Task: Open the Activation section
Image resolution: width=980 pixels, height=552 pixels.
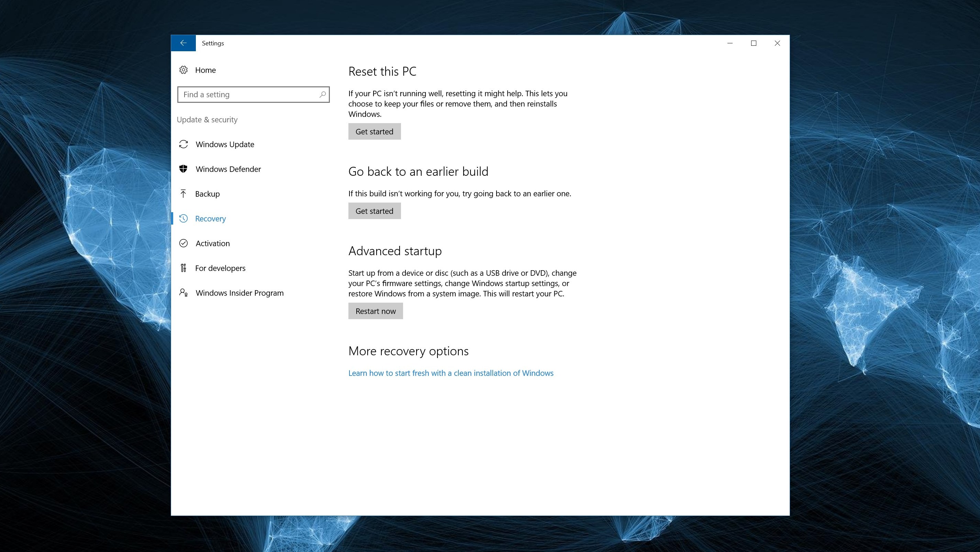Action: 213,243
